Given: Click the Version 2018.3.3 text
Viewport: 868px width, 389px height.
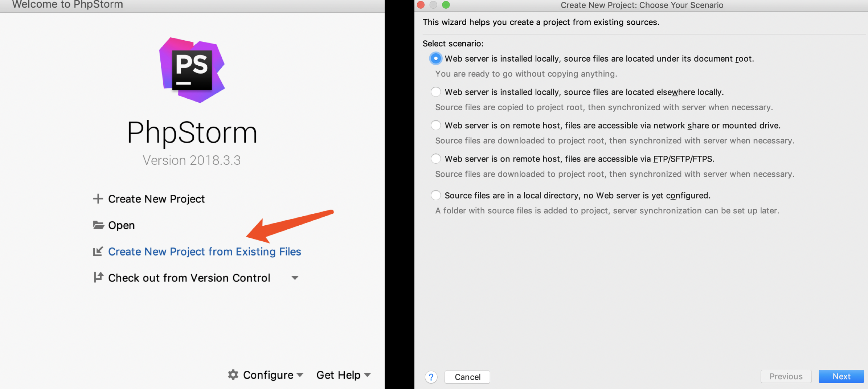Looking at the screenshot, I should point(192,160).
